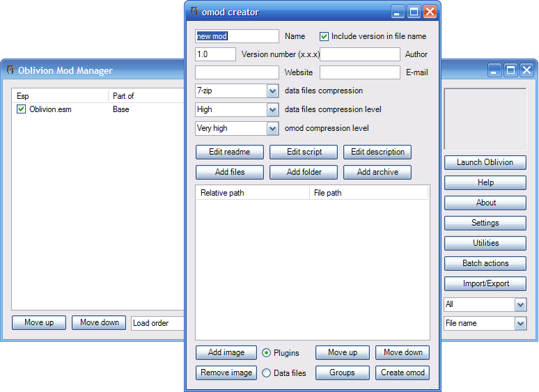The image size is (539, 392).
Task: Open Batch actions
Action: click(485, 263)
